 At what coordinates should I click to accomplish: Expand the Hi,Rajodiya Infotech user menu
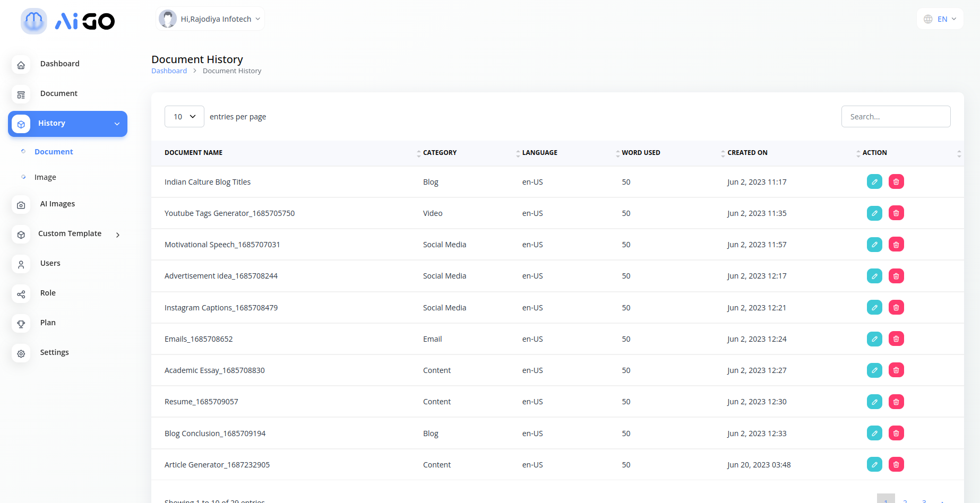pyautogui.click(x=210, y=19)
